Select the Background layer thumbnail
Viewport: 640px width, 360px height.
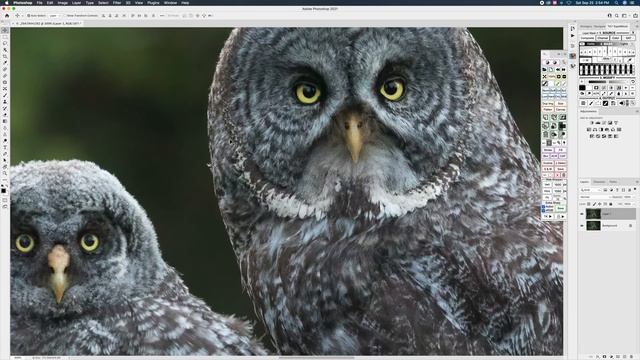[593, 225]
